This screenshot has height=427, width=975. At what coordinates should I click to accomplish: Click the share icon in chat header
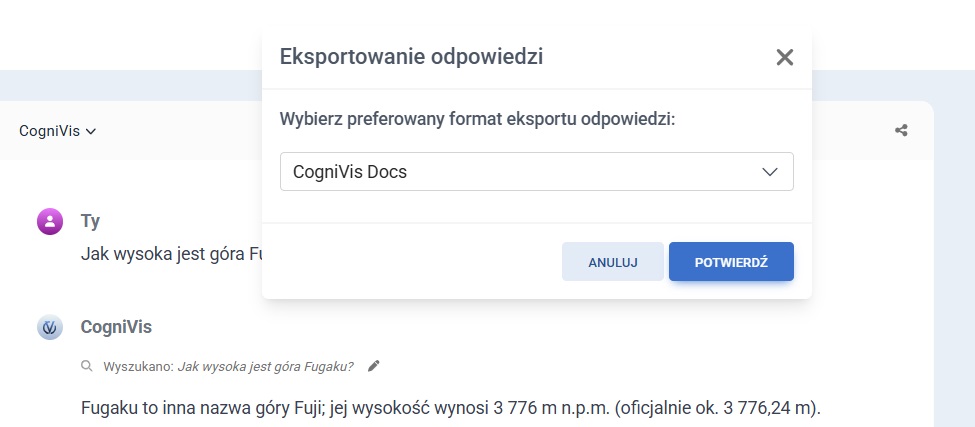[x=901, y=130]
